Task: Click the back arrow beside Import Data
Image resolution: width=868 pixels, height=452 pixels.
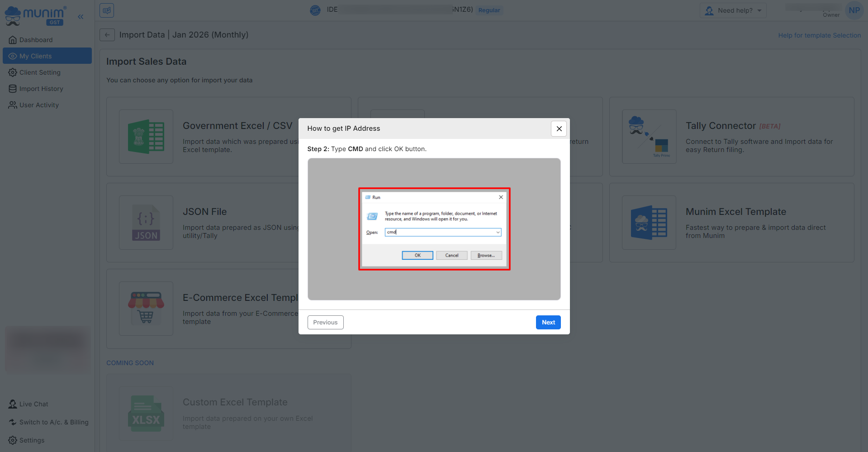Action: pos(107,35)
